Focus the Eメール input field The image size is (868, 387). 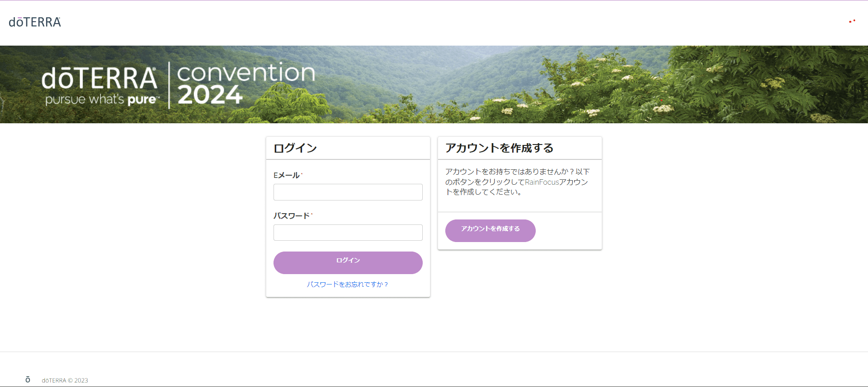coord(348,192)
